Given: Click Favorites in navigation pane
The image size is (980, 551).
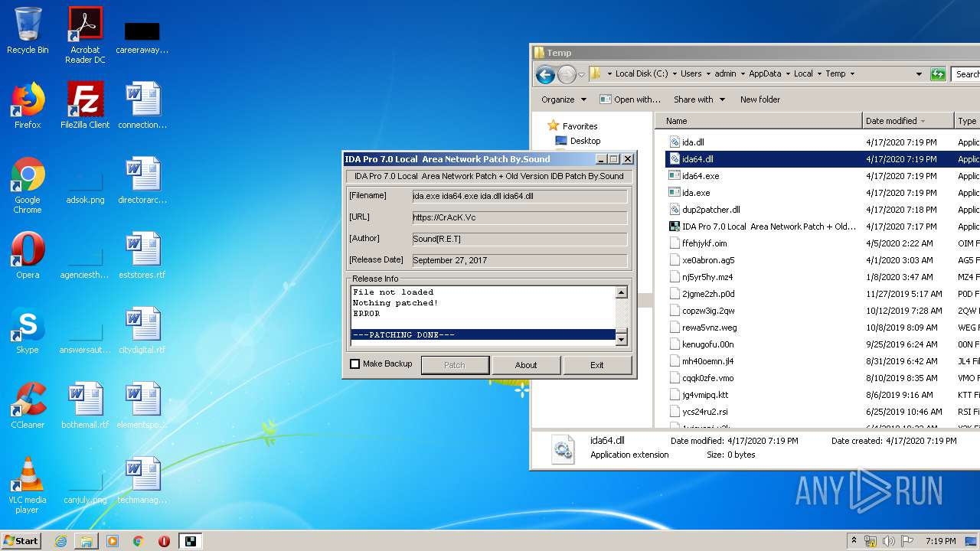Looking at the screenshot, I should 580,126.
